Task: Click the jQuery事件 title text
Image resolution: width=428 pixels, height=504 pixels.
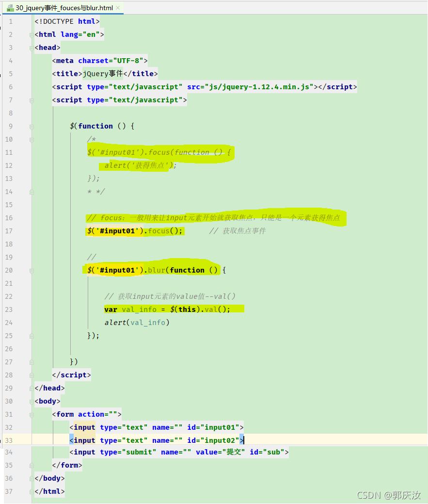Action: 103,74
